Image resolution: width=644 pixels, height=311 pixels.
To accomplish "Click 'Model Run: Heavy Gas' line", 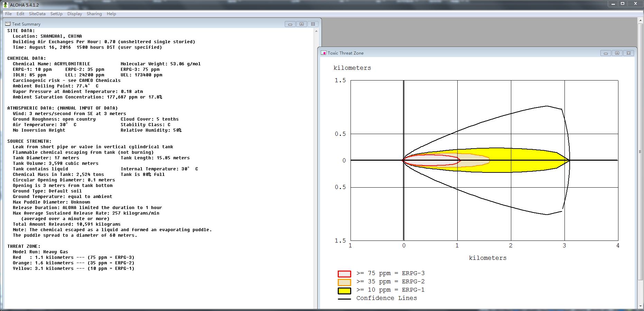I will point(40,252).
